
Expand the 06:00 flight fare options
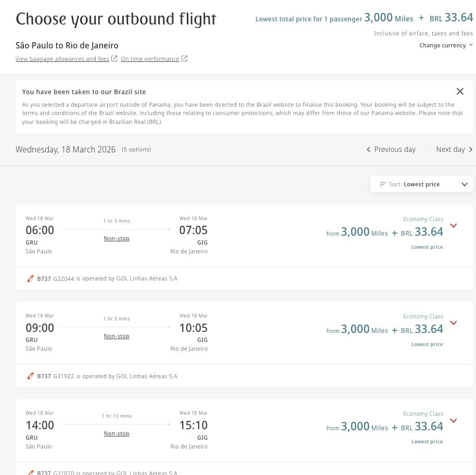[453, 226]
